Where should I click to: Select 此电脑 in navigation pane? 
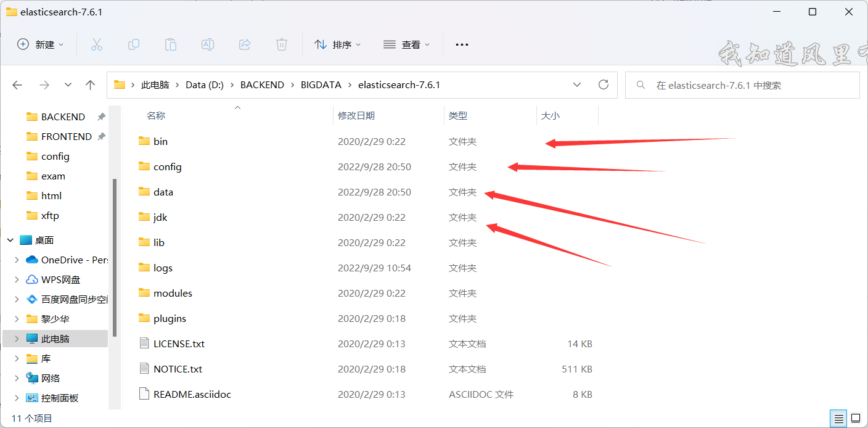tap(55, 339)
